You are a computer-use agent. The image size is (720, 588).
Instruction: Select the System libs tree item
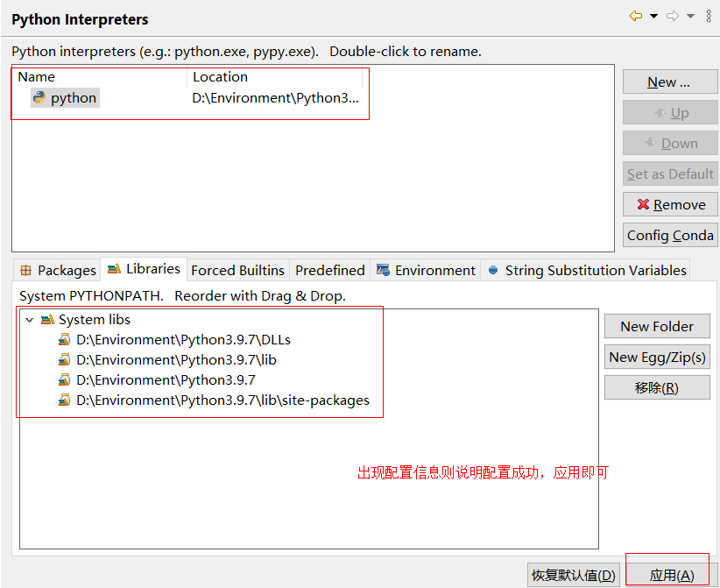click(x=94, y=320)
